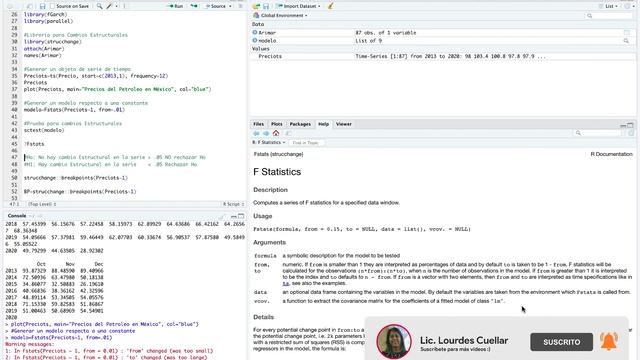Image resolution: width=640 pixels, height=360 pixels.
Task: View Arimar as table grid icon
Action: pyautogui.click(x=627, y=32)
